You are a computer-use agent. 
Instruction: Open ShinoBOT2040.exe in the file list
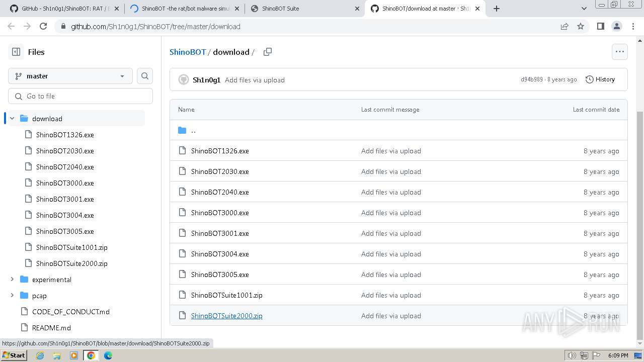click(220, 192)
